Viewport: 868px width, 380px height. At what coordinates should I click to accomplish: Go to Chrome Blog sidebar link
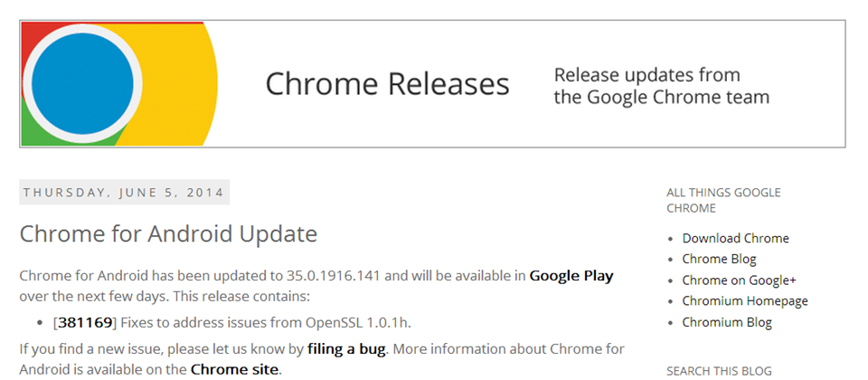(719, 260)
